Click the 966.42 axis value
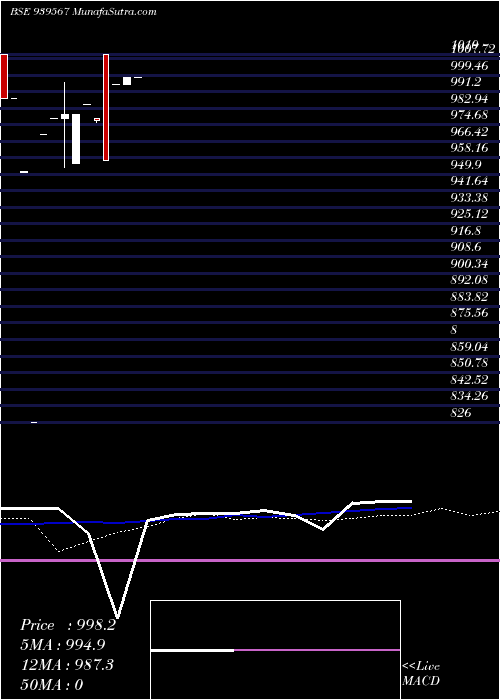The width and height of the screenshot is (500, 700). pyautogui.click(x=469, y=132)
